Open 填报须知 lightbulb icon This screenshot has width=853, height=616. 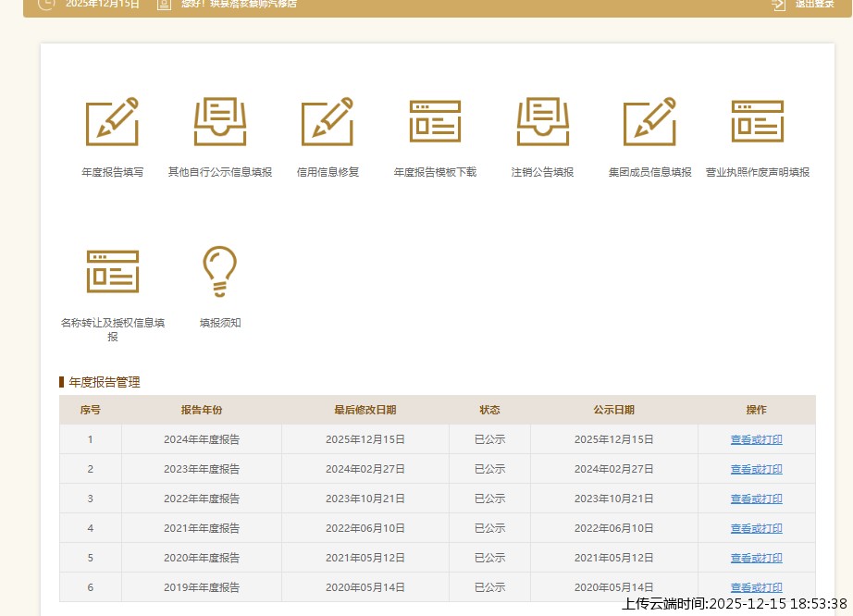click(219, 270)
